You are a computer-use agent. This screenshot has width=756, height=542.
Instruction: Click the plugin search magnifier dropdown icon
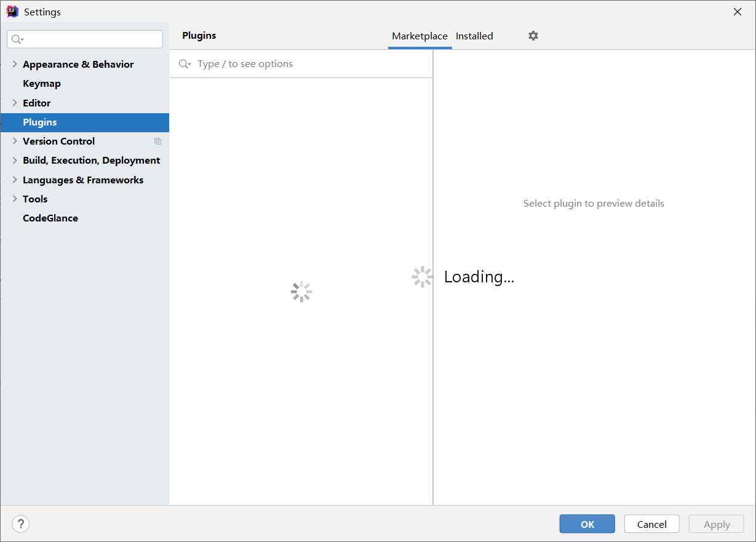[185, 64]
